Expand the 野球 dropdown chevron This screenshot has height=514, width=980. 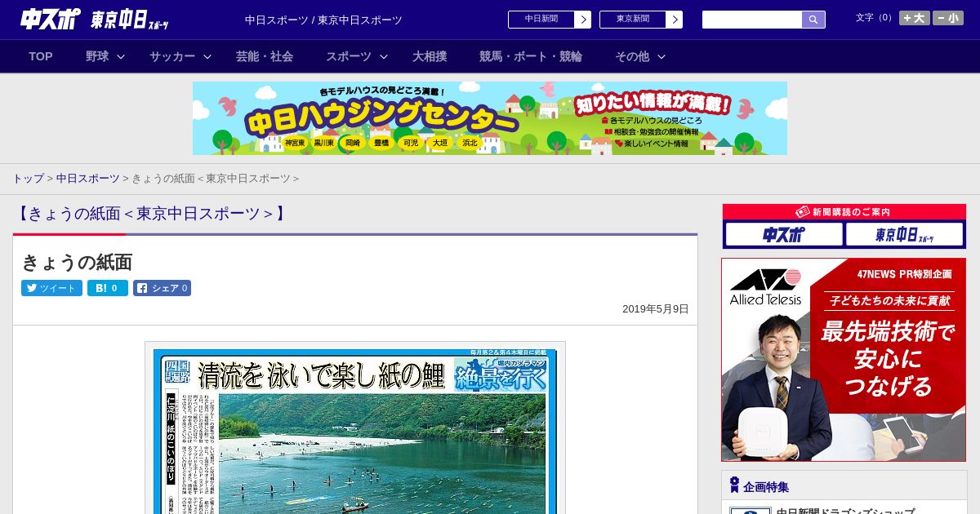coord(121,56)
